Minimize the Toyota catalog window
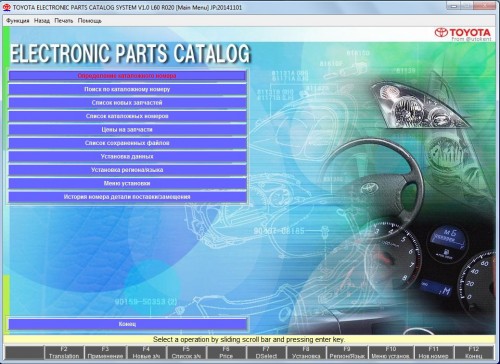 pos(454,5)
